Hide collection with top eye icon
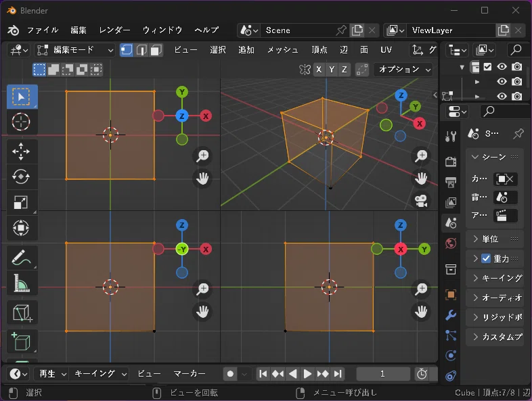Viewport: 532px width, 401px height. click(x=502, y=66)
